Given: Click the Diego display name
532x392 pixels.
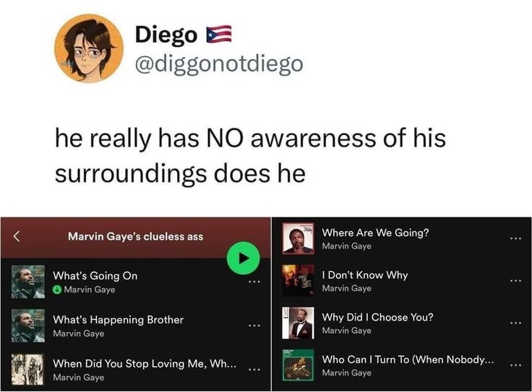Looking at the screenshot, I should click(x=166, y=35).
